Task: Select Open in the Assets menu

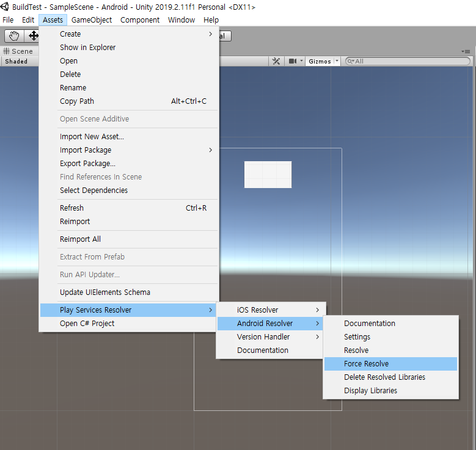Action: click(x=129, y=60)
